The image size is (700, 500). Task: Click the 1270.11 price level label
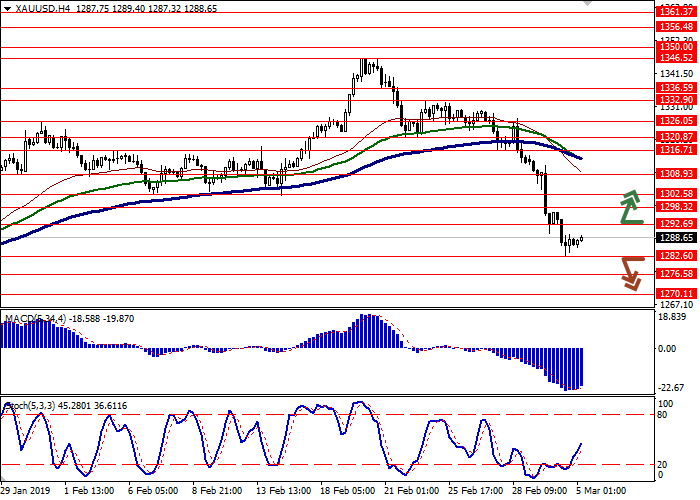tap(676, 293)
